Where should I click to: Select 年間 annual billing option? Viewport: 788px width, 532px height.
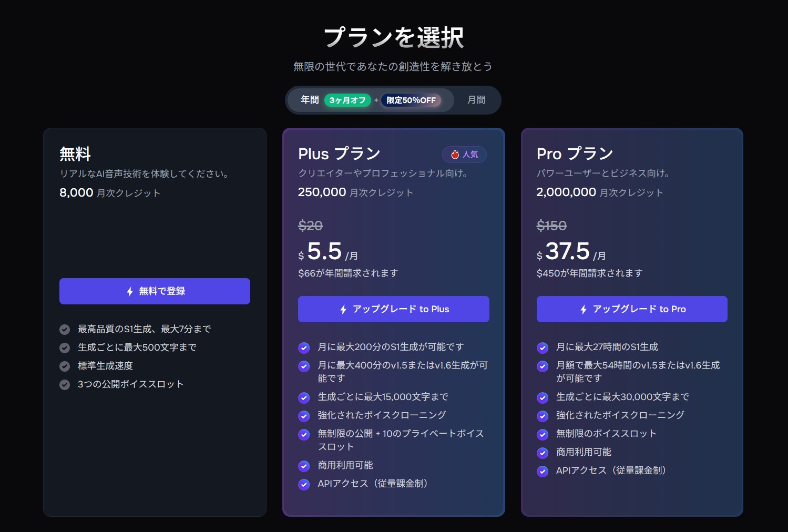pos(310,100)
